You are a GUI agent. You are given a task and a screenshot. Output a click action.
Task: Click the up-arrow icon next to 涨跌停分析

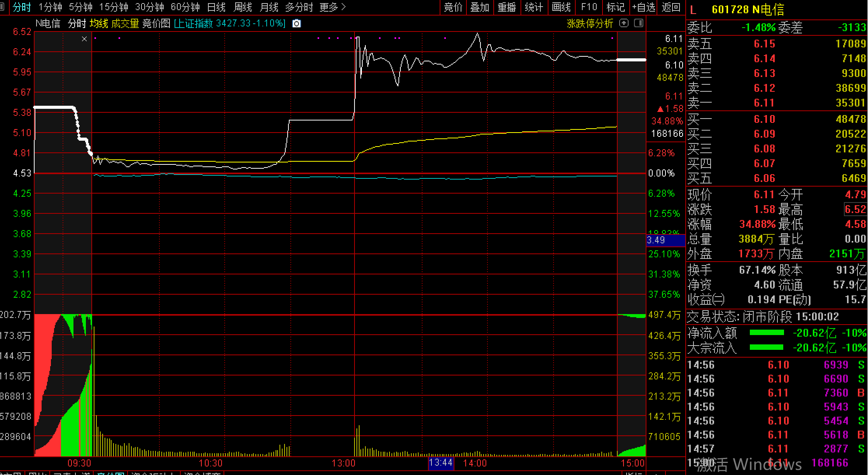coord(624,23)
